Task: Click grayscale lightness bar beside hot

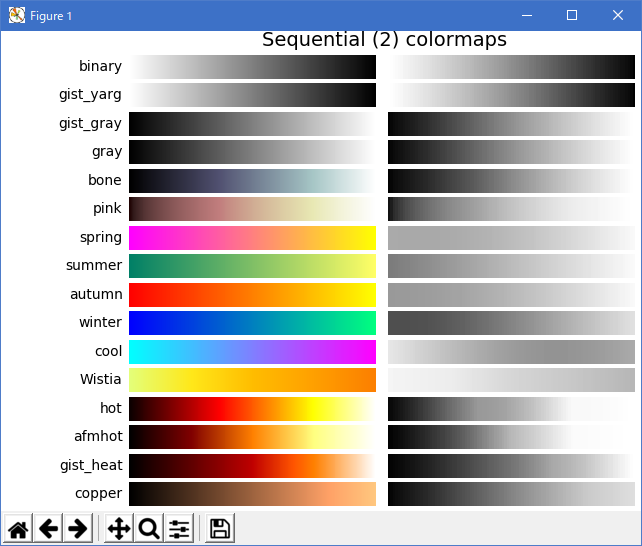Action: (511, 408)
